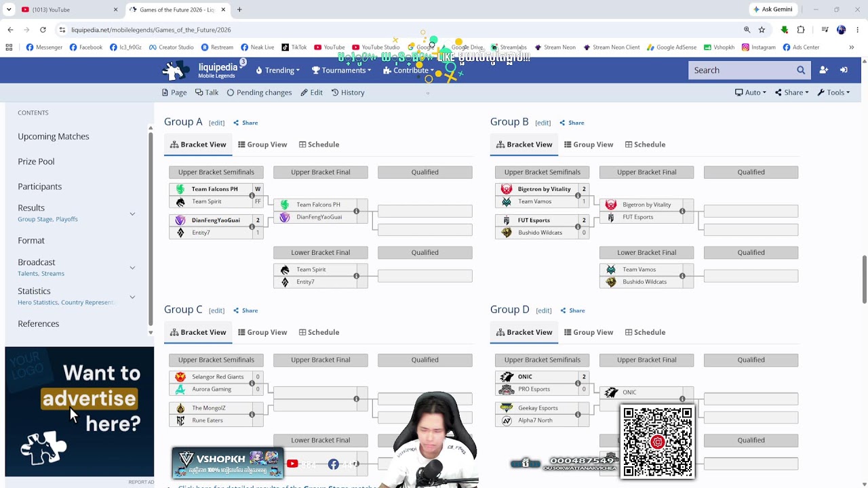Open the Talk page tab
The width and height of the screenshot is (868, 488).
coord(207,92)
